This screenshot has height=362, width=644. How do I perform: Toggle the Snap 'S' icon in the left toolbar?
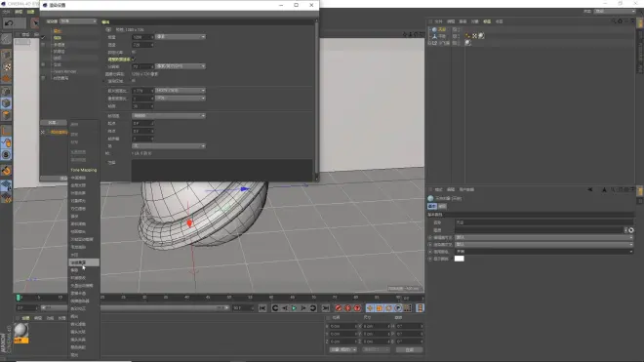point(6,155)
